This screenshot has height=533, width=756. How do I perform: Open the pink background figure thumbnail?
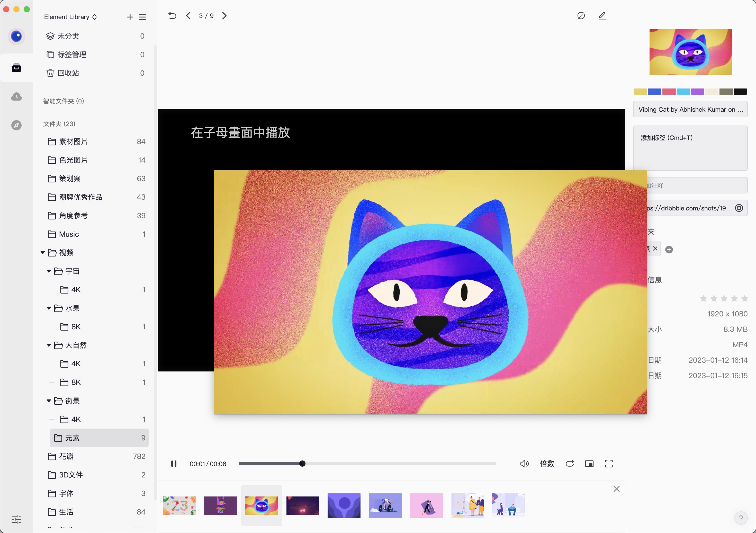(426, 505)
